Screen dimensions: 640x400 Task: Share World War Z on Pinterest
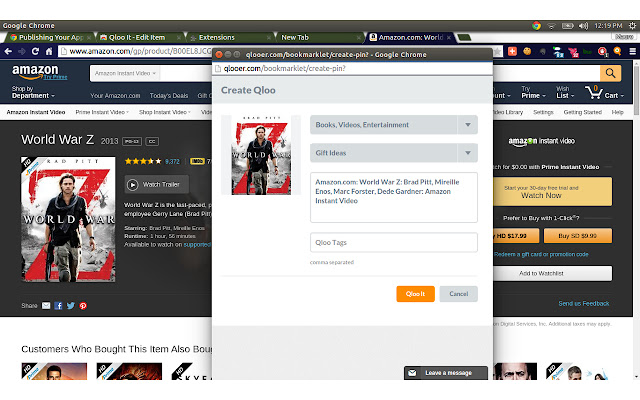(83, 306)
